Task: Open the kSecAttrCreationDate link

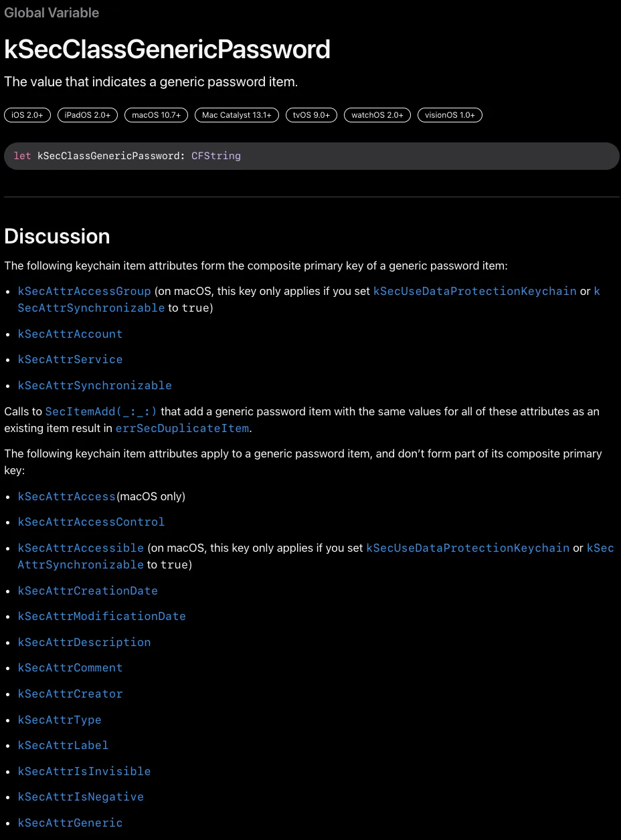Action: [x=88, y=591]
